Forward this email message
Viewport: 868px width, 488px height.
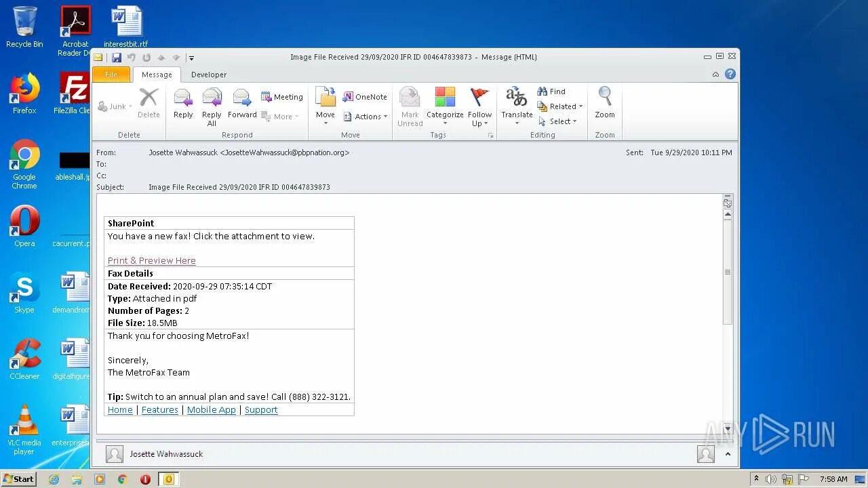pos(242,104)
